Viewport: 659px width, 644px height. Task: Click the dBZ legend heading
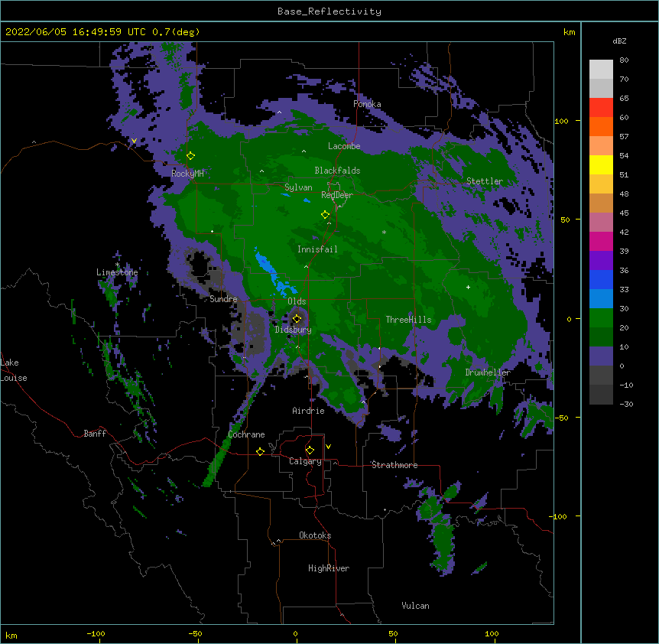pyautogui.click(x=619, y=41)
